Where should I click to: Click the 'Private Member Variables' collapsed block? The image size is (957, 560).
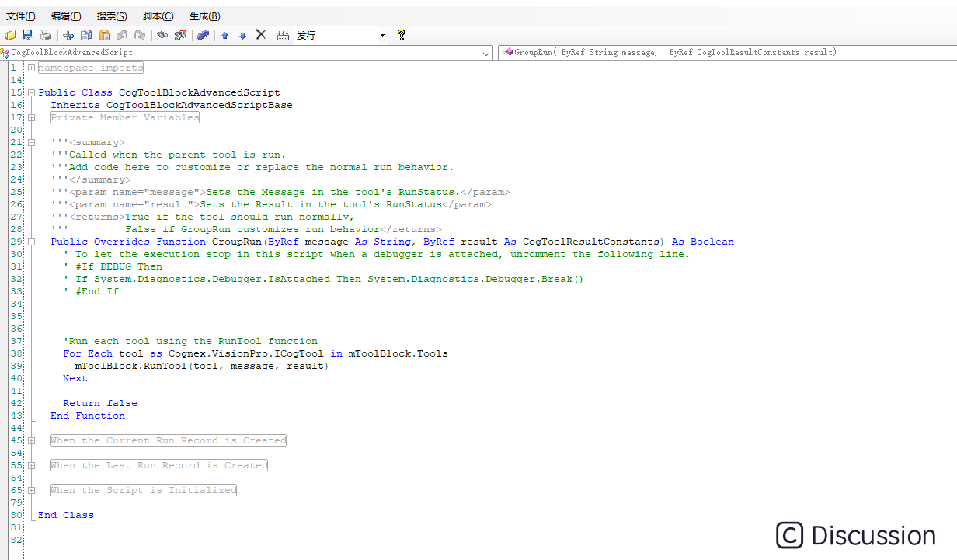click(125, 117)
